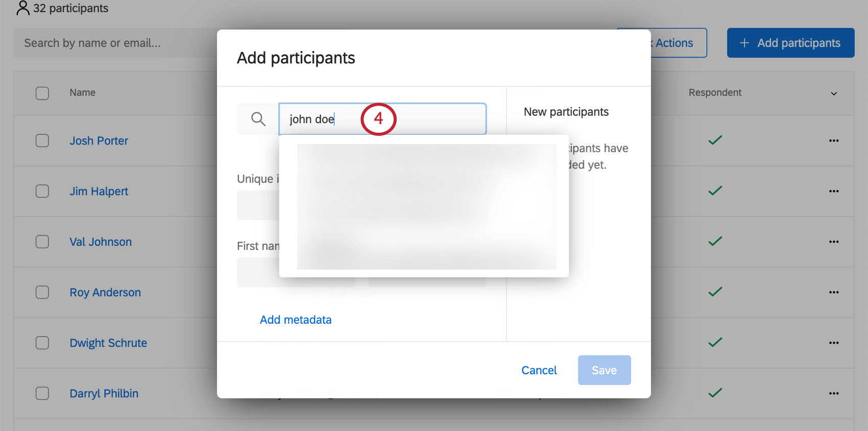Check the checkbox next to Dwight Schrute
Image resolution: width=868 pixels, height=431 pixels.
pyautogui.click(x=42, y=343)
